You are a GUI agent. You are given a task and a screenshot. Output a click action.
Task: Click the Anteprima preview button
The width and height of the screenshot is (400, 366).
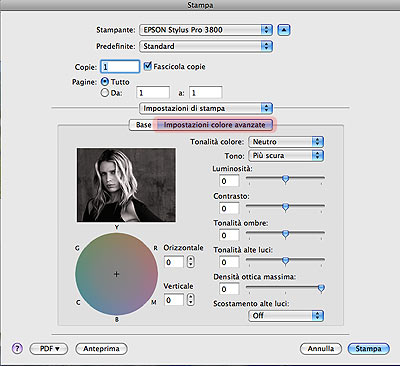point(101,349)
